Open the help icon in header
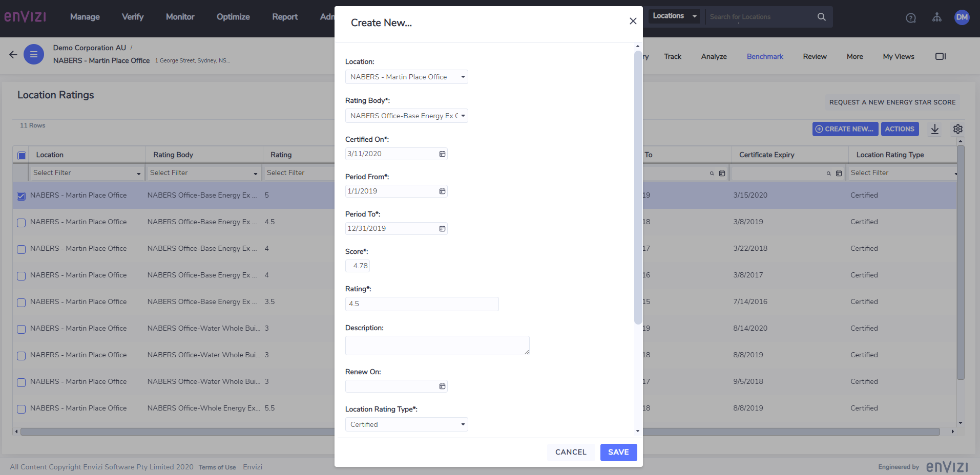The width and height of the screenshot is (980, 475). click(x=911, y=18)
